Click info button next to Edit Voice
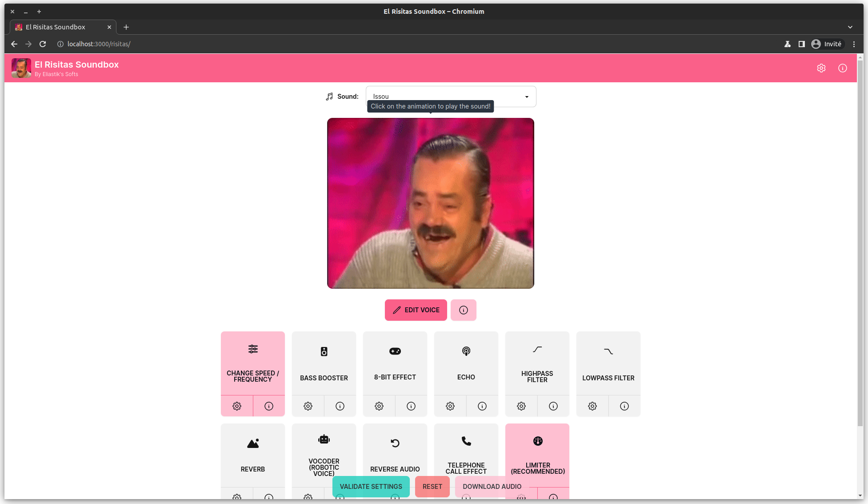 pyautogui.click(x=463, y=310)
